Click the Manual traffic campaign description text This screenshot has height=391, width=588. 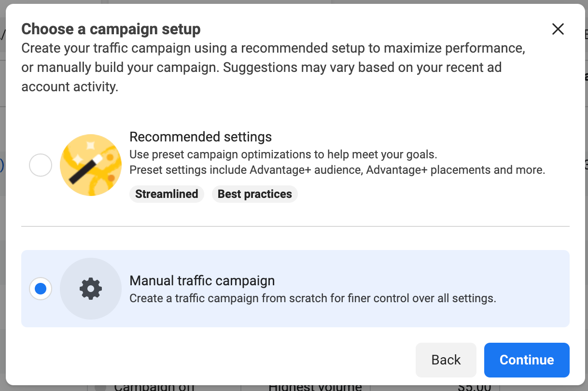tap(313, 298)
